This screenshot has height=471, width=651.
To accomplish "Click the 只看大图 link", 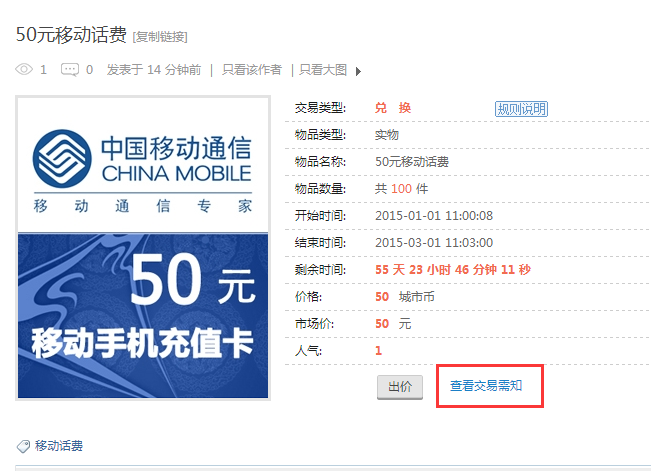I will pyautogui.click(x=323, y=69).
